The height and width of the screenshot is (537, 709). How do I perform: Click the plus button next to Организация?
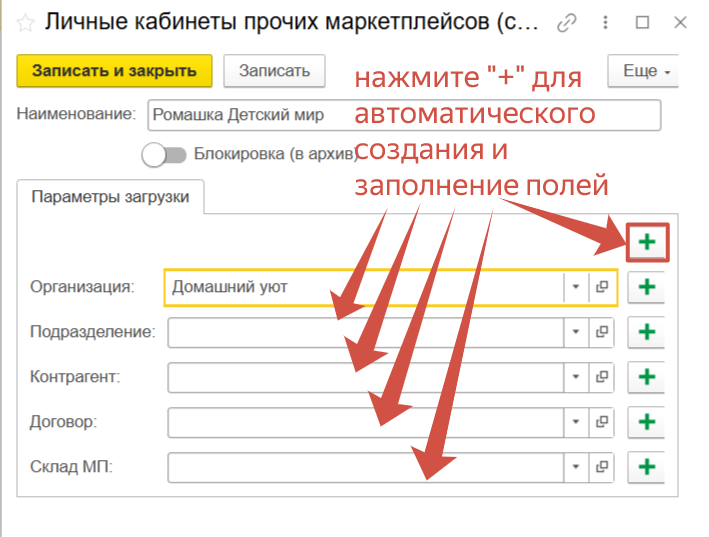pos(647,287)
